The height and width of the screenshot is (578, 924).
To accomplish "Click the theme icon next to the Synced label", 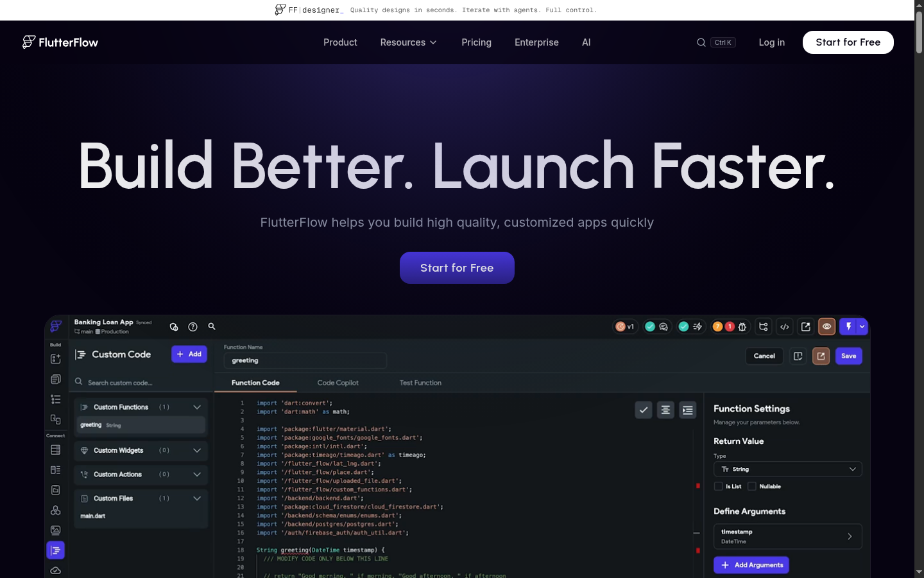I will (x=174, y=327).
